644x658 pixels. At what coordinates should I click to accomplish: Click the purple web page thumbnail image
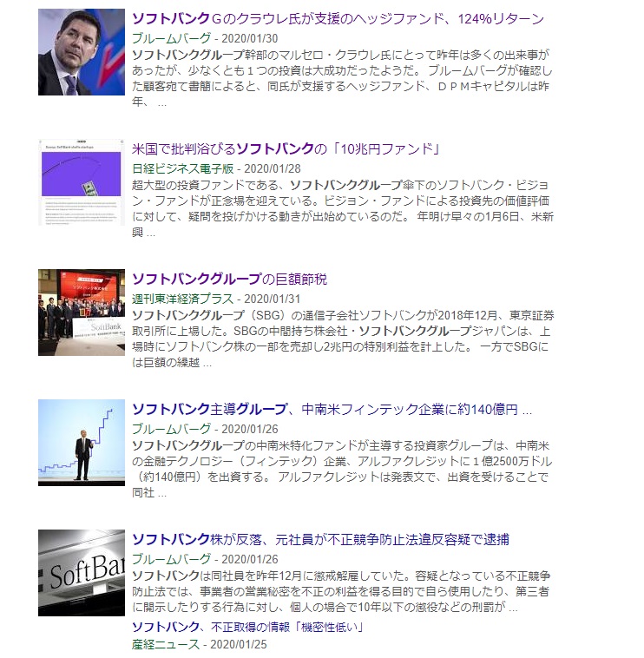click(x=82, y=182)
